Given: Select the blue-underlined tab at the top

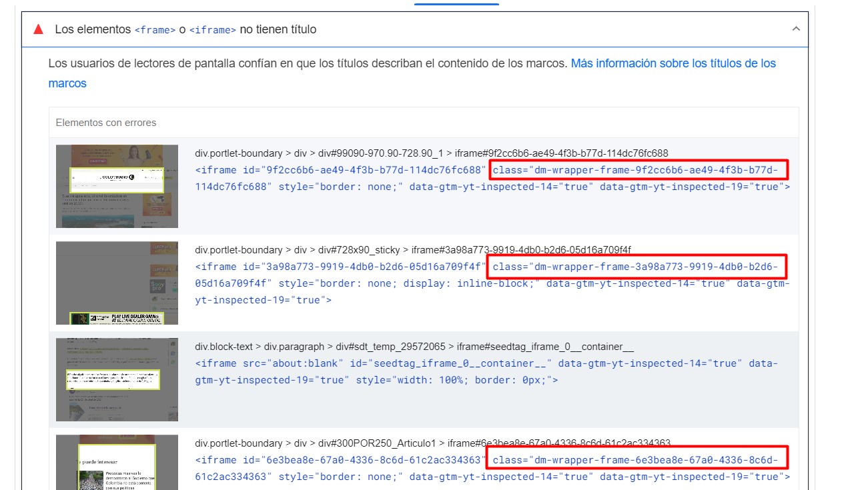Looking at the screenshot, I should [x=457, y=3].
